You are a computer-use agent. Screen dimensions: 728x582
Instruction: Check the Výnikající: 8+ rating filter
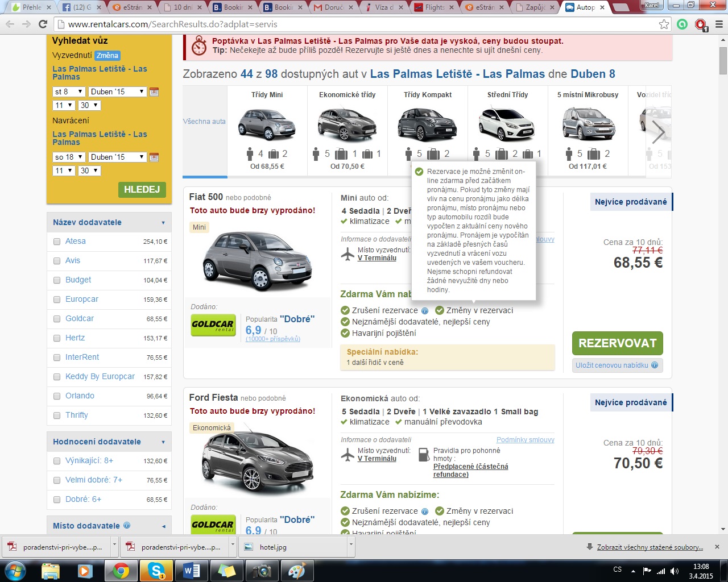57,461
